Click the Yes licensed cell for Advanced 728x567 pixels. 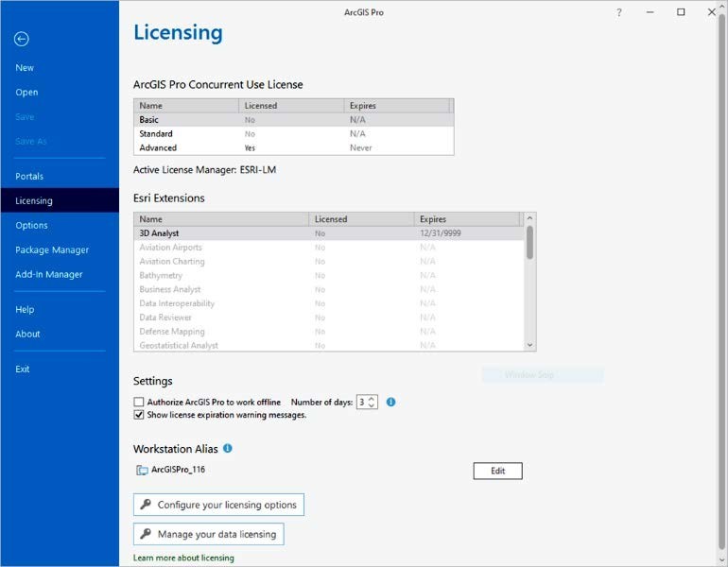250,148
